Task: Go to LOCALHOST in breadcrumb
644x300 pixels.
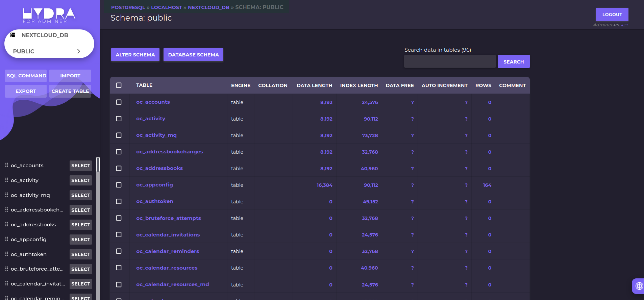Action: (166, 7)
